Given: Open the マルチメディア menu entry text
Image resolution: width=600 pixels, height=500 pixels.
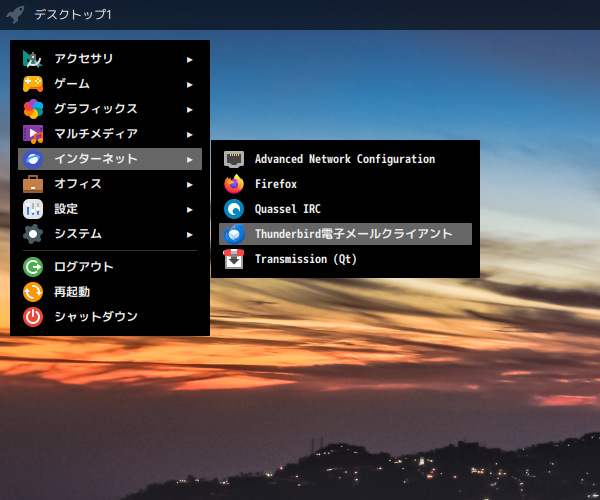Looking at the screenshot, I should point(96,134).
